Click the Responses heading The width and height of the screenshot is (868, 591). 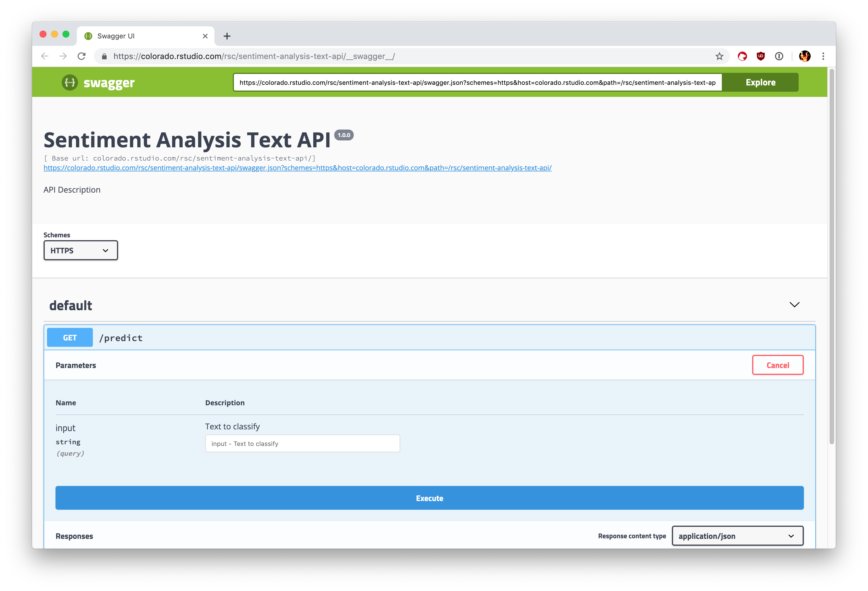pos(74,536)
